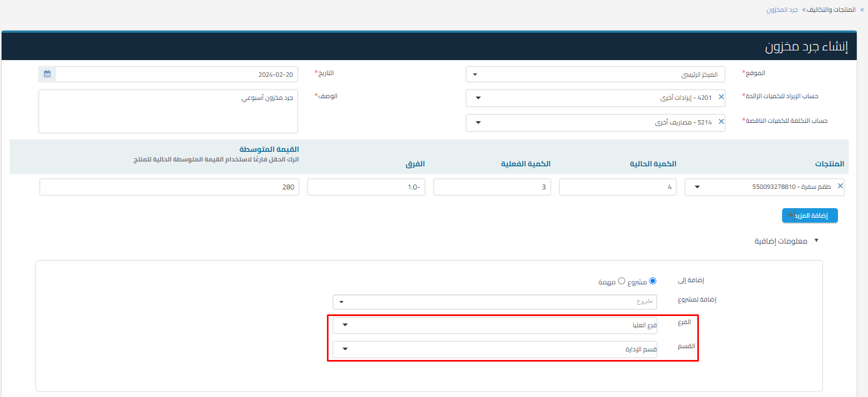Select the مشروع radio button
The height and width of the screenshot is (397, 868).
coord(653,281)
